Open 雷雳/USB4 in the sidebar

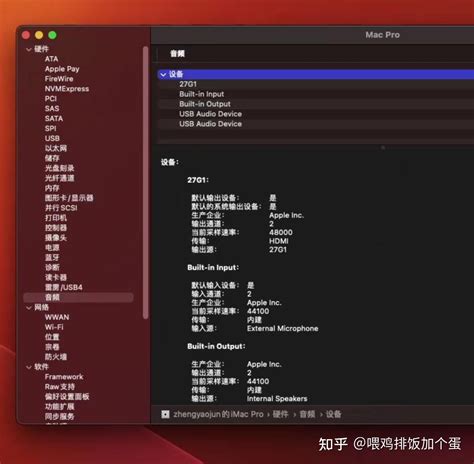[x=64, y=287]
